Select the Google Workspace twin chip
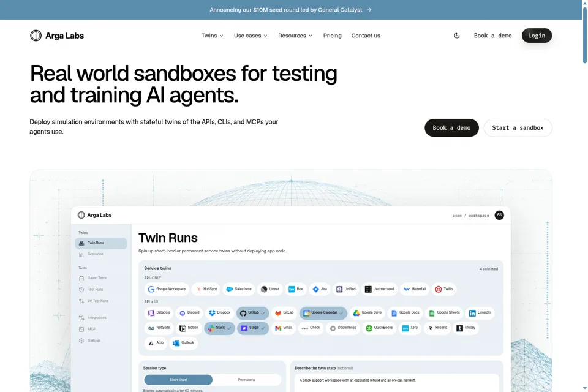This screenshot has width=588, height=392. click(x=167, y=289)
